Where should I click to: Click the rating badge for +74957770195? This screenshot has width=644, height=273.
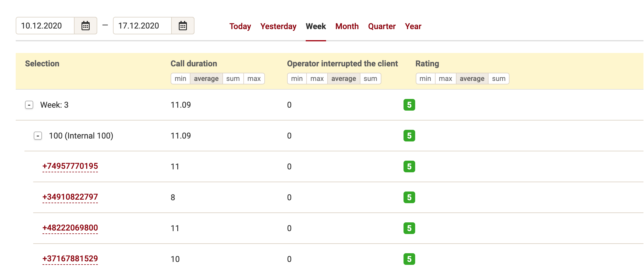point(409,166)
